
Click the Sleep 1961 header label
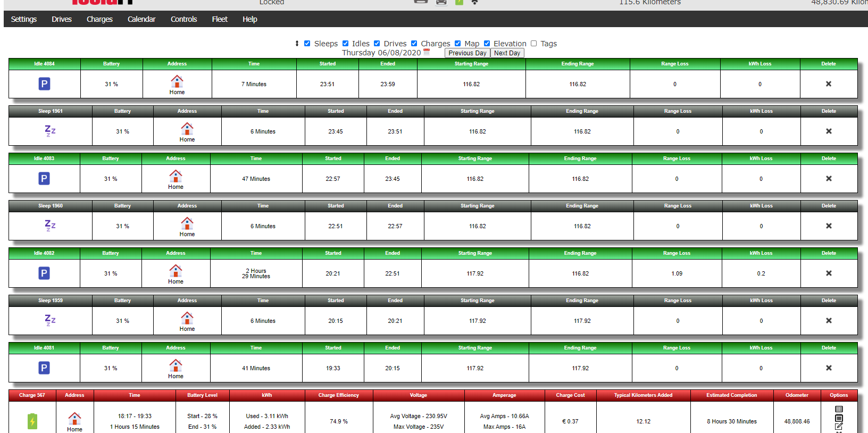tap(51, 111)
